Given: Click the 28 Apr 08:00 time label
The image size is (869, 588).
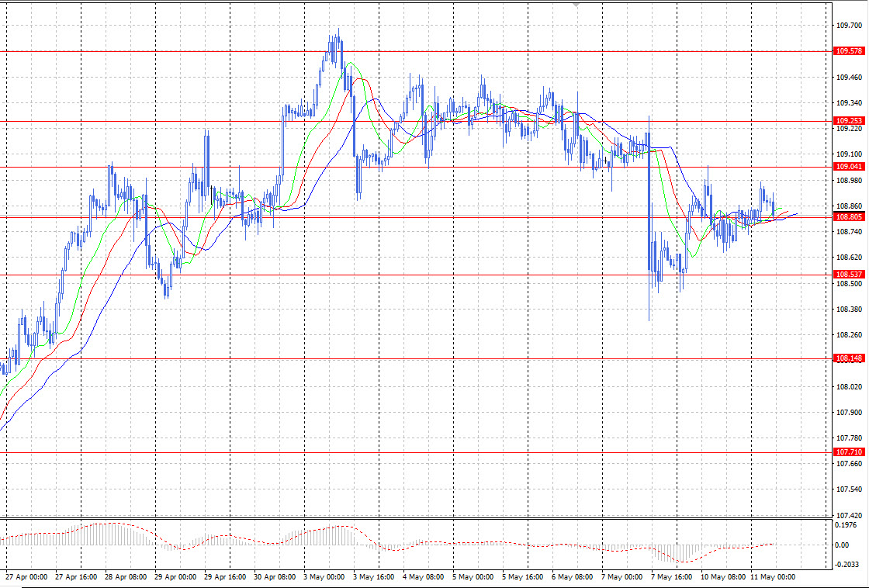Looking at the screenshot, I should tap(126, 577).
